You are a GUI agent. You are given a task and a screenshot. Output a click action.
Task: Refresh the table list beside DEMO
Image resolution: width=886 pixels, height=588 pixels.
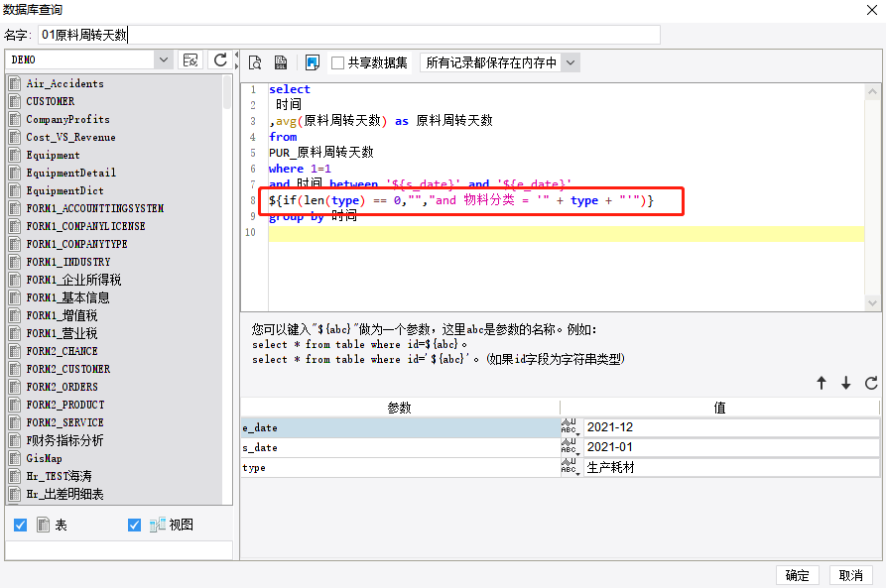(x=220, y=59)
